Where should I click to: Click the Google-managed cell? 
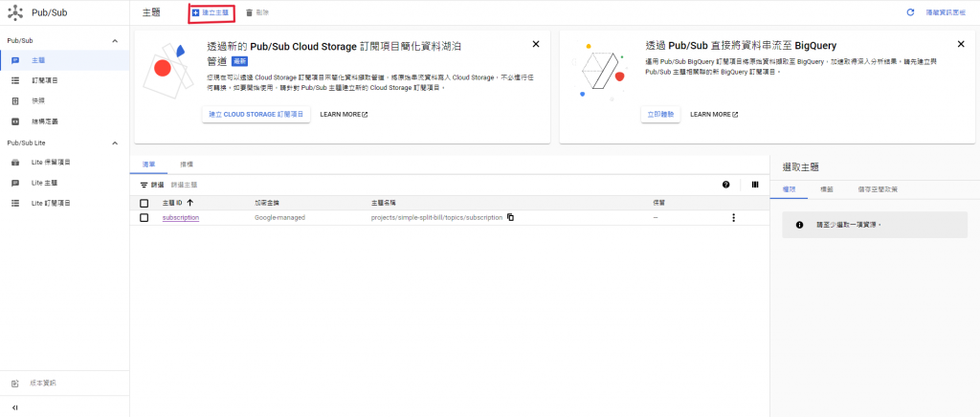click(x=279, y=218)
